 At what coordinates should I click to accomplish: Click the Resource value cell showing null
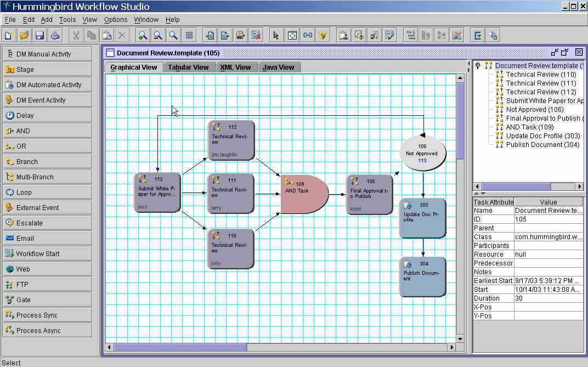[549, 255]
